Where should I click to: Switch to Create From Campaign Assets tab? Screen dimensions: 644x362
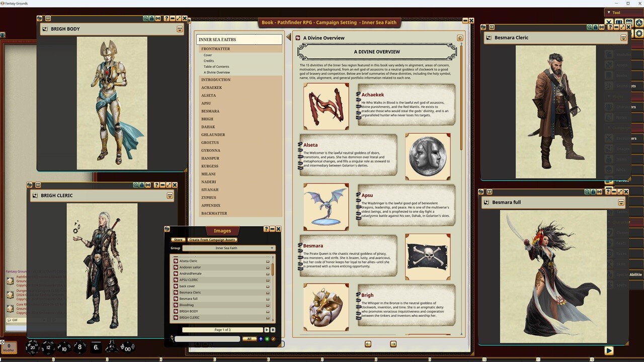click(212, 240)
